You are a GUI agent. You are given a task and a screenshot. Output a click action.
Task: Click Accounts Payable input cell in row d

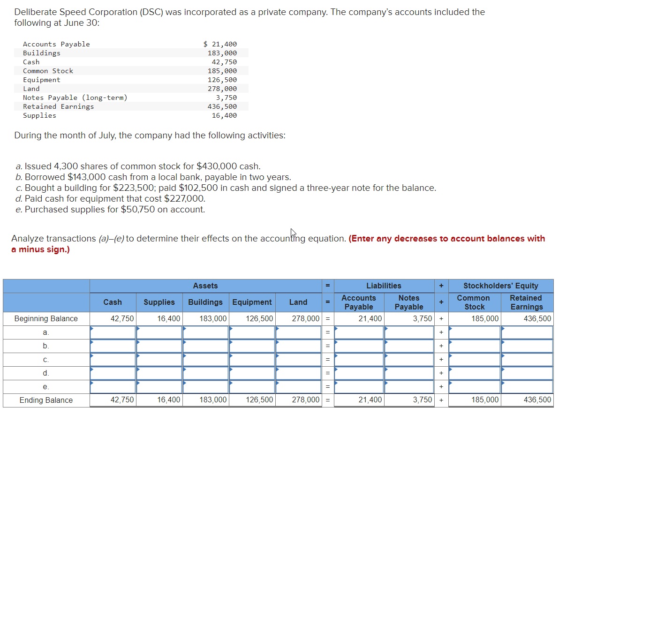[359, 373]
